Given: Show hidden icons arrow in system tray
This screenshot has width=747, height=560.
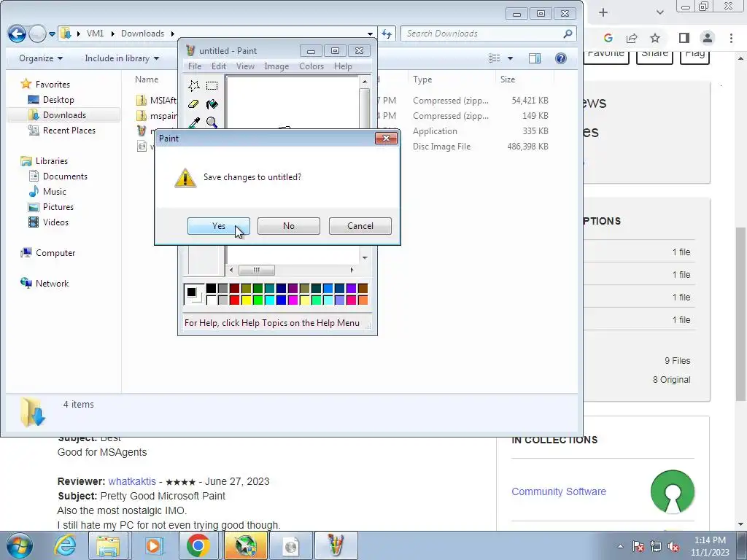Looking at the screenshot, I should pyautogui.click(x=620, y=546).
